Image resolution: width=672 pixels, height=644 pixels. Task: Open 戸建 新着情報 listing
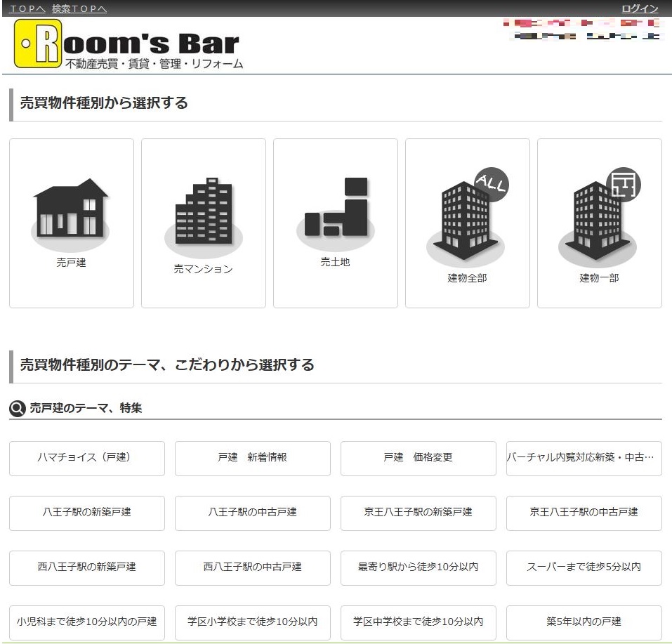(x=252, y=458)
